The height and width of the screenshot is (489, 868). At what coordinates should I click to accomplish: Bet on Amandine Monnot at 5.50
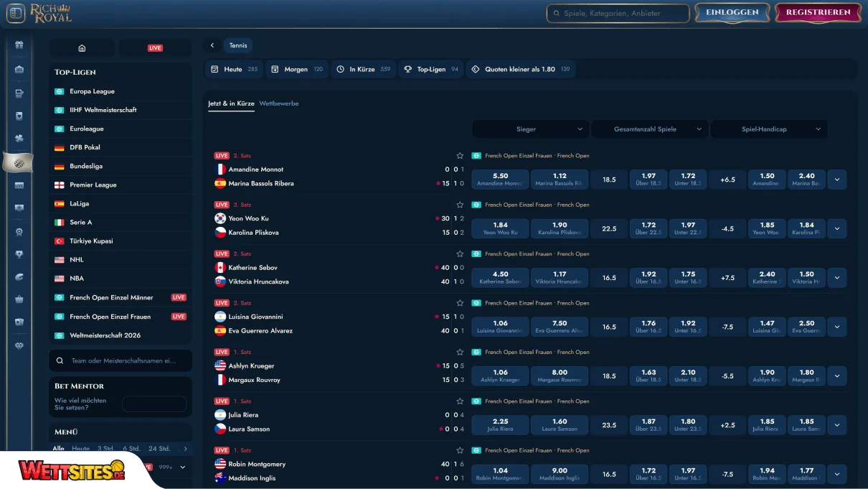501,180
